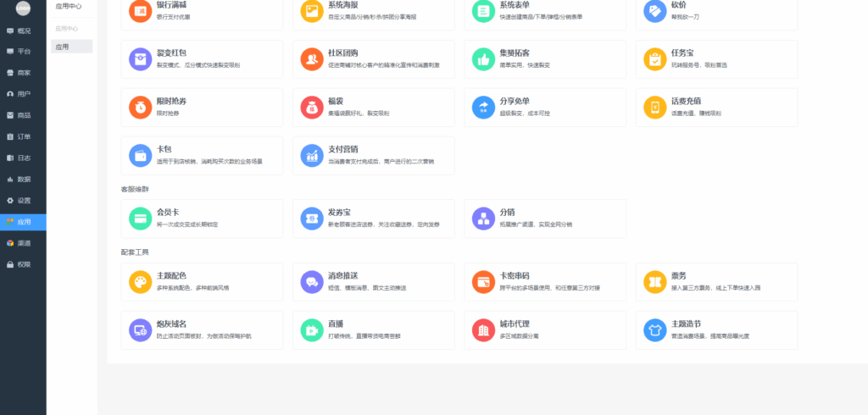Image resolution: width=868 pixels, height=415 pixels.
Task: Open the 会员卡 app card title
Action: [x=168, y=213]
